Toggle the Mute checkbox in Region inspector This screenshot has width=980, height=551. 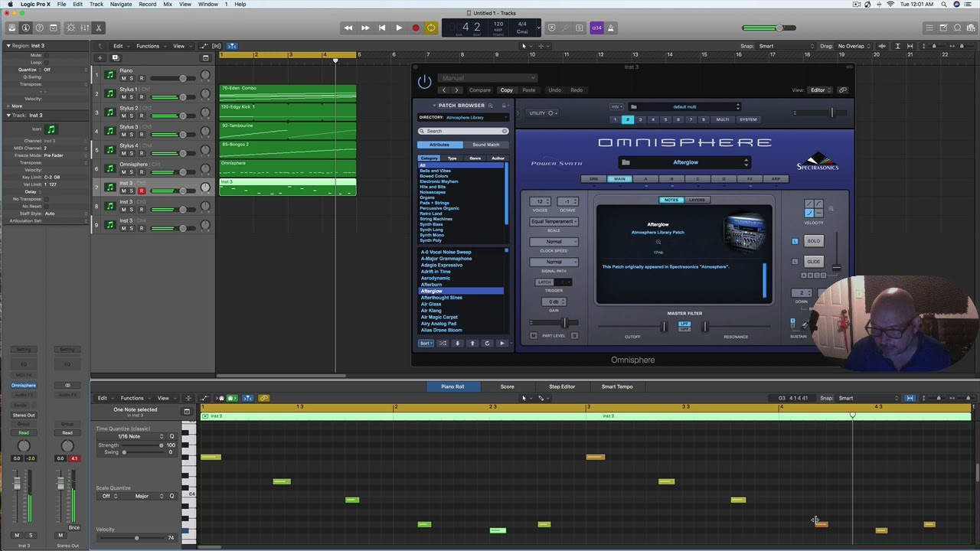[46, 55]
